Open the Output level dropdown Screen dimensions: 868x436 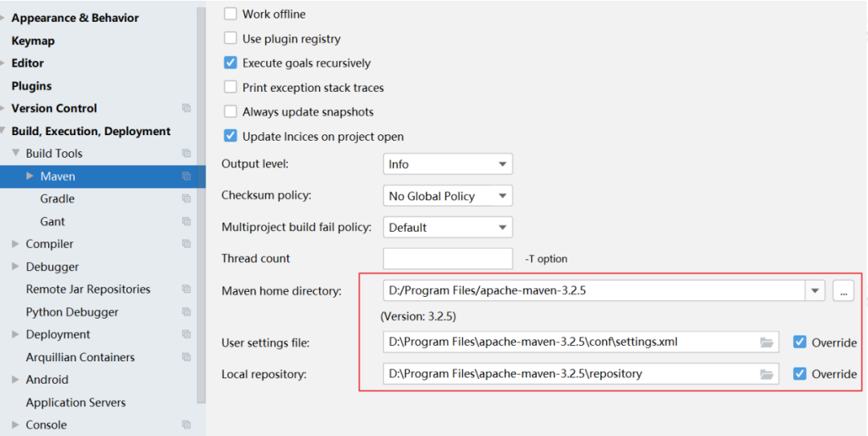click(x=448, y=164)
